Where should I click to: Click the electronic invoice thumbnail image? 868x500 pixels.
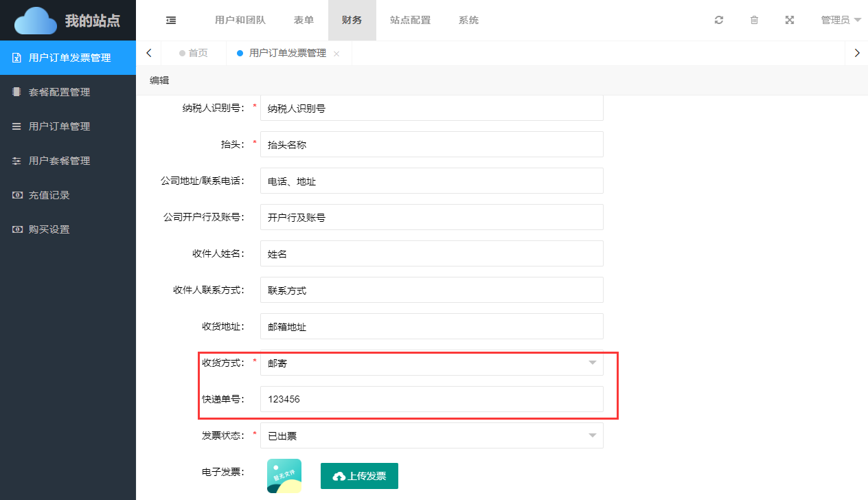coord(284,476)
